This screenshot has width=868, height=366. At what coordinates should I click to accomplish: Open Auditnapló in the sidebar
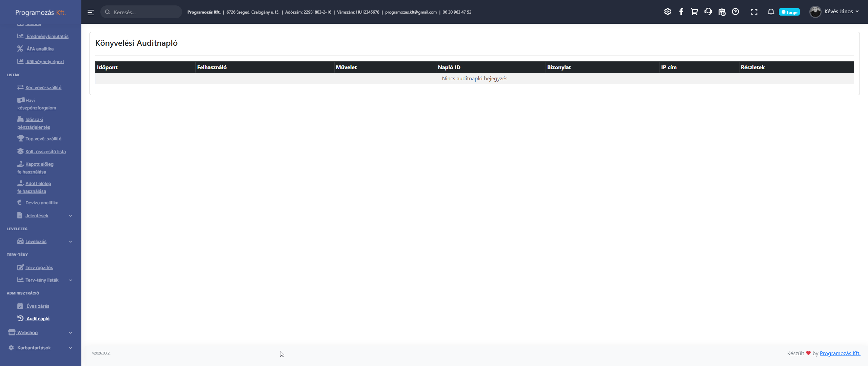(38, 319)
